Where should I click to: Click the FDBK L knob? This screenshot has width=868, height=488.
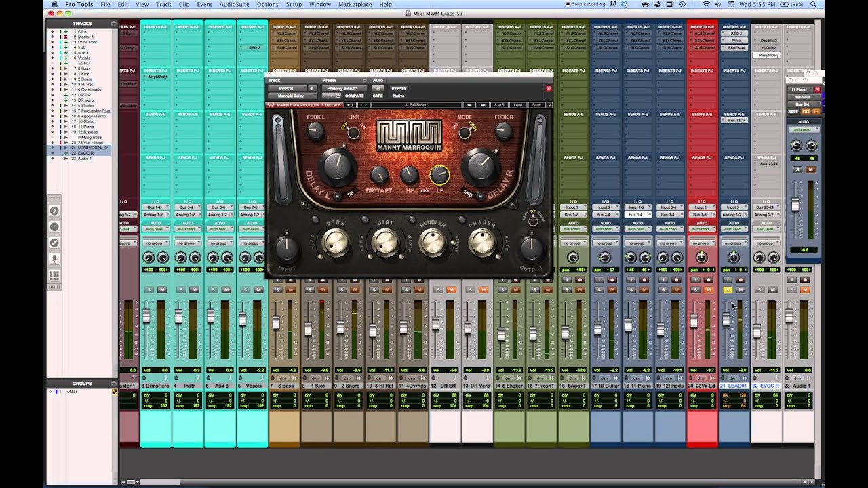coord(315,132)
